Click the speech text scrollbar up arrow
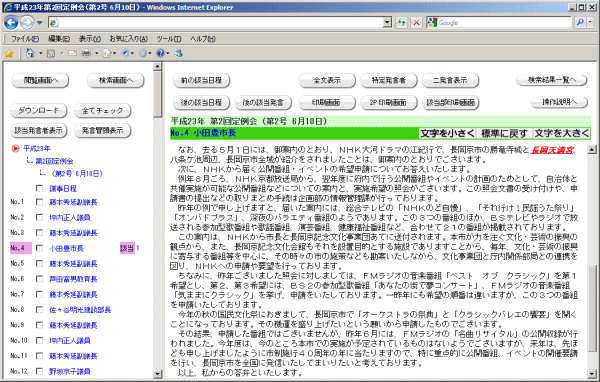This screenshot has height=382, width=600. point(592,150)
